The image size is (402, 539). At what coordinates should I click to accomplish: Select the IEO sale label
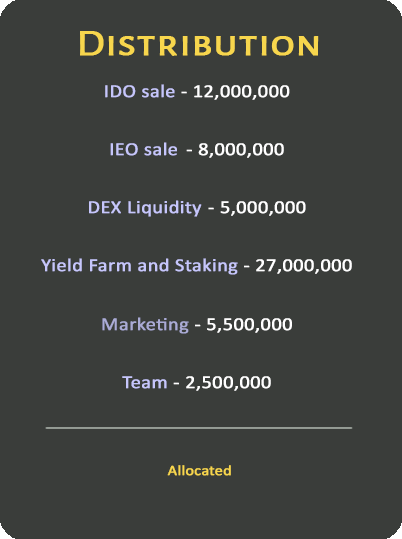(x=143, y=150)
